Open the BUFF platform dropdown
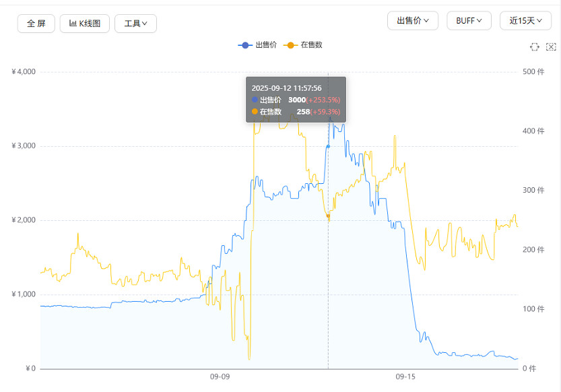 tap(469, 20)
